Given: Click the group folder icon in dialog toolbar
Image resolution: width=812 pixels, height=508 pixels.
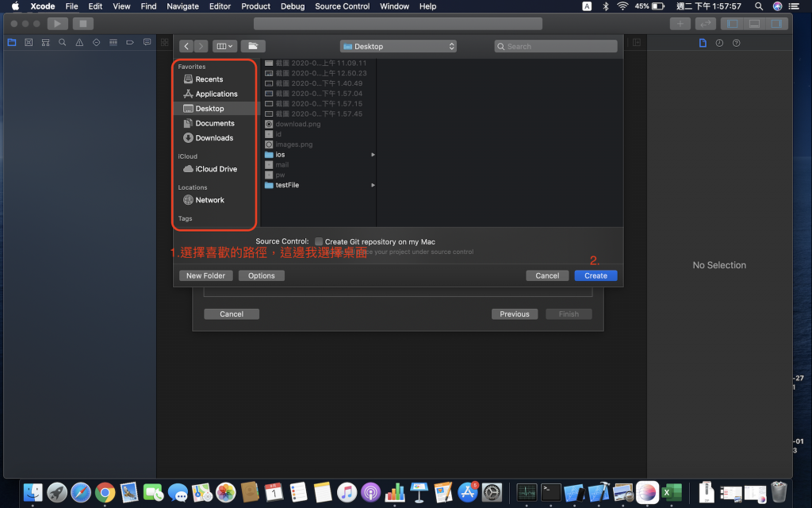Looking at the screenshot, I should (253, 46).
